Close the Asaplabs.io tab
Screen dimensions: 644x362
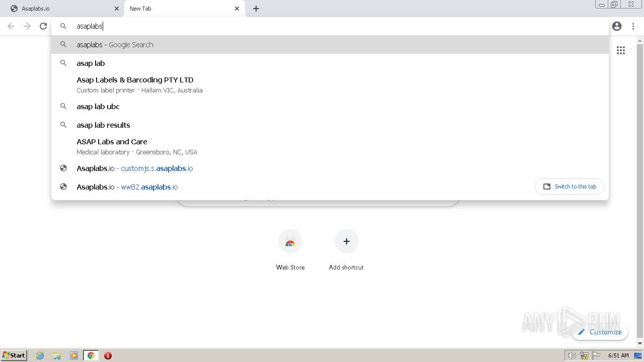point(117,9)
